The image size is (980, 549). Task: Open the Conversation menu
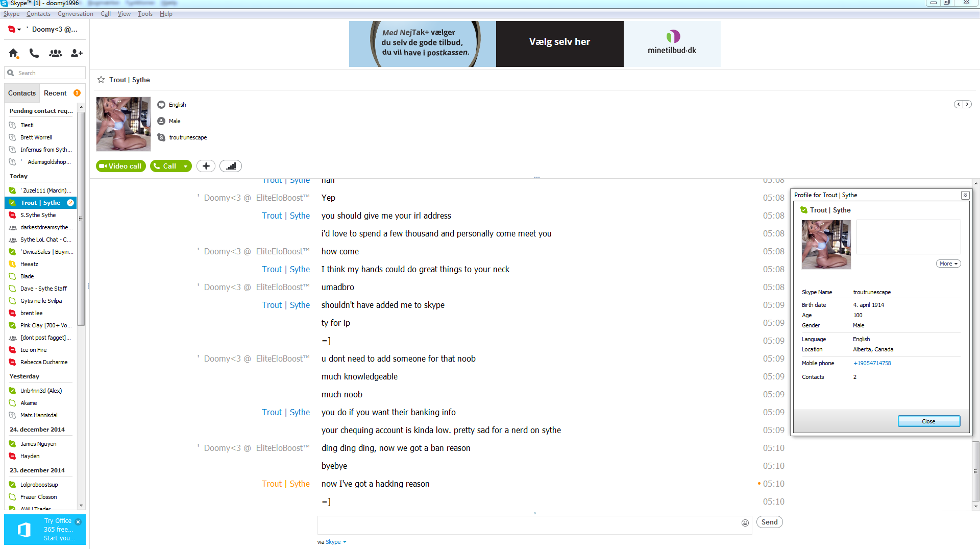(76, 14)
